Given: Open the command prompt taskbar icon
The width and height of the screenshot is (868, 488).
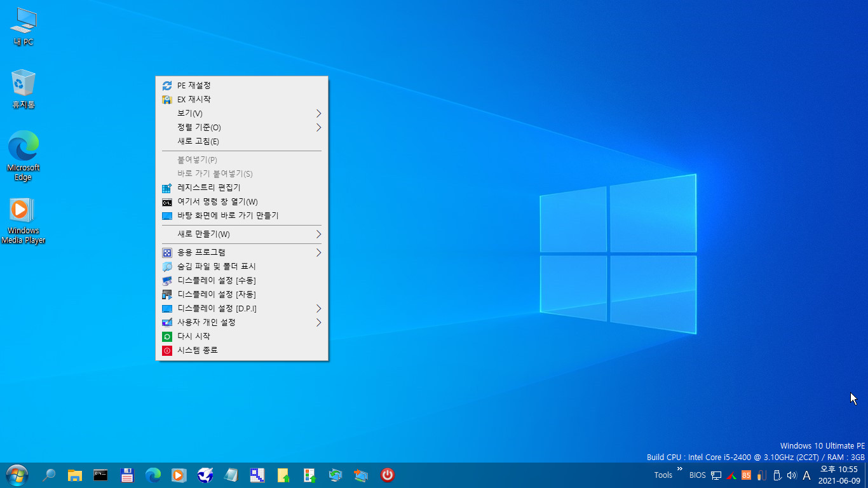Looking at the screenshot, I should click(100, 475).
